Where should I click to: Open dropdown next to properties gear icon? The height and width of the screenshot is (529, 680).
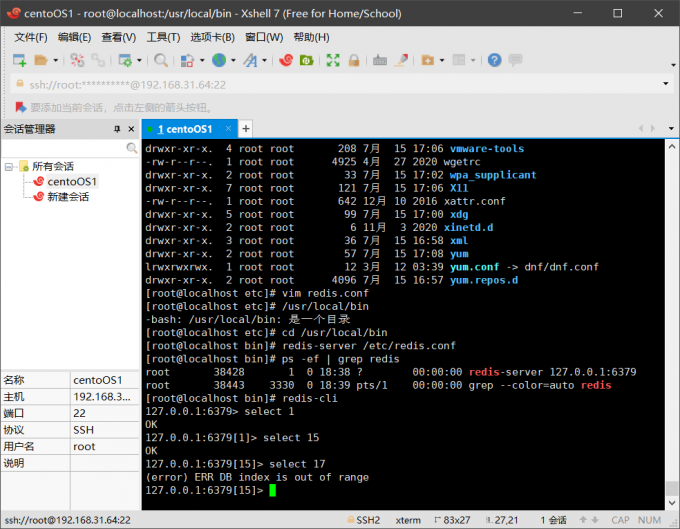point(139,60)
